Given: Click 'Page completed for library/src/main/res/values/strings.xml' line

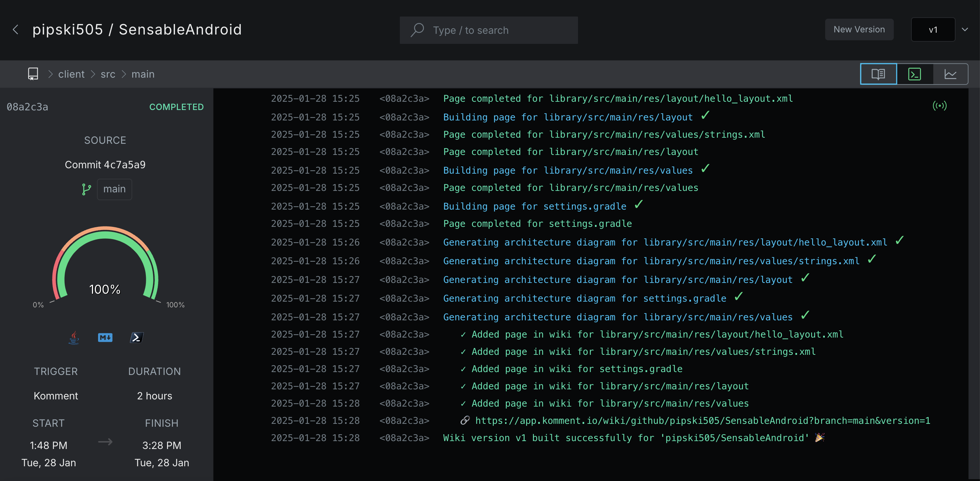Looking at the screenshot, I should point(604,134).
